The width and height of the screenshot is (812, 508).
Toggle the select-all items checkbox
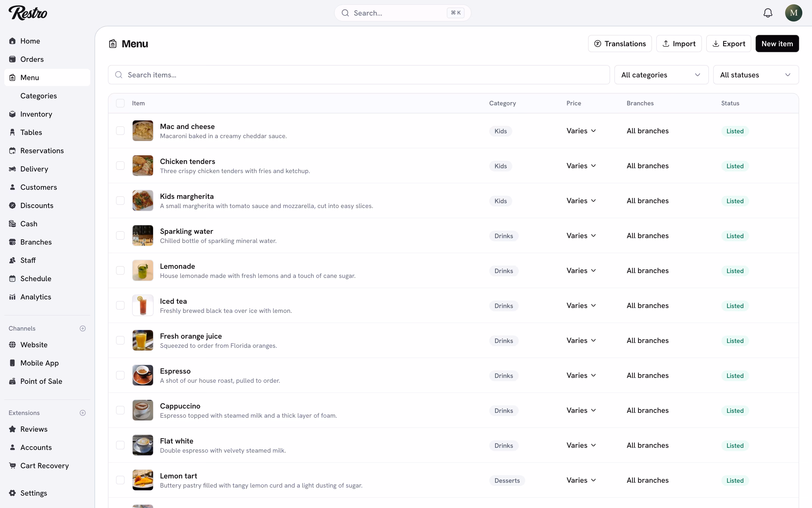[x=120, y=103]
